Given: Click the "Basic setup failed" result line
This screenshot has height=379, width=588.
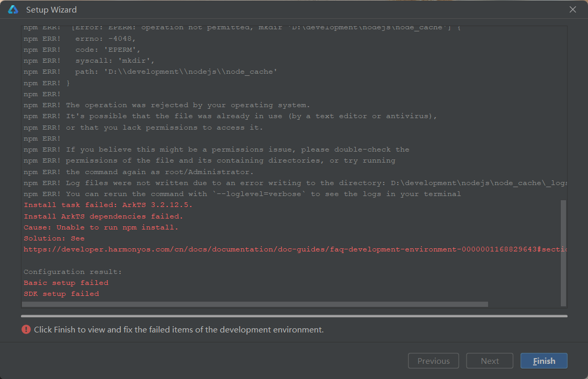Looking at the screenshot, I should point(66,283).
